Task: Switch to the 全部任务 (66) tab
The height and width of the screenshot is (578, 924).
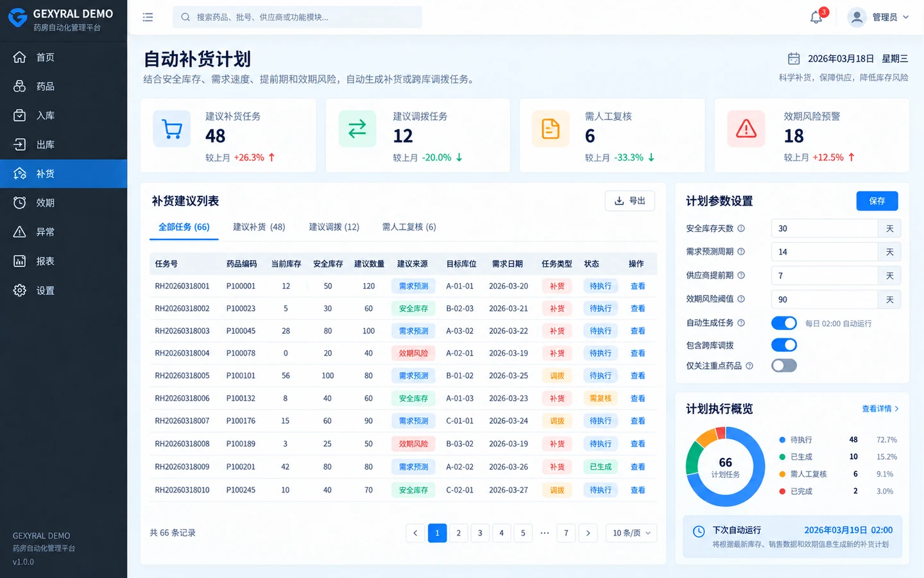Action: tap(184, 227)
